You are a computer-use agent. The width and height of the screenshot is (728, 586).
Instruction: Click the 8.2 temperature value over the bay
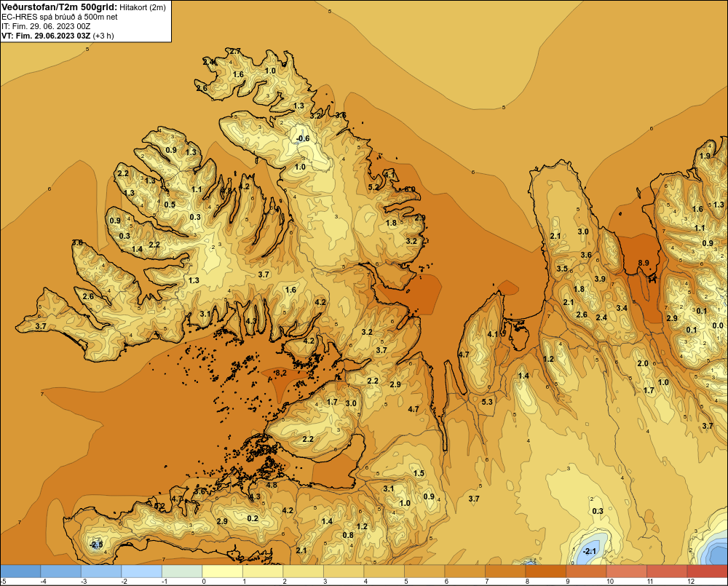point(281,373)
